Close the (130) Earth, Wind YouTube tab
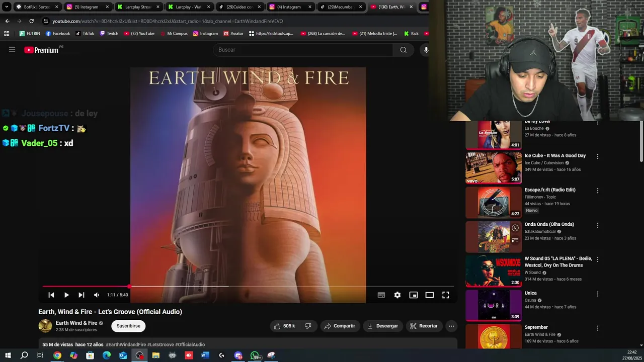Image resolution: width=644 pixels, height=362 pixels. click(x=411, y=7)
